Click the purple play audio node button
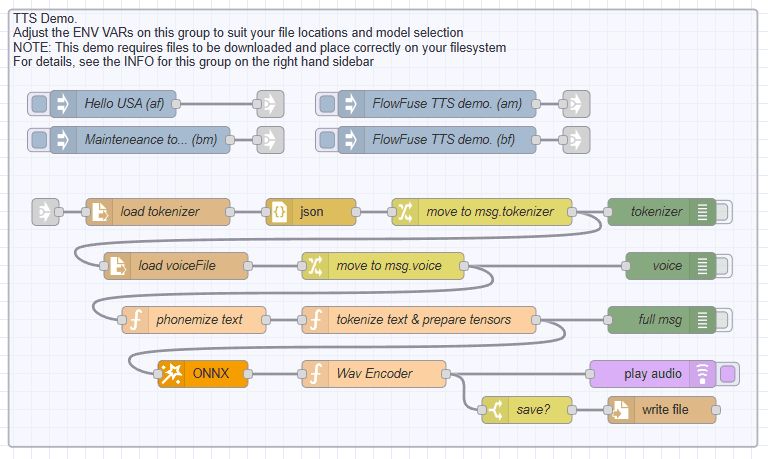The width and height of the screenshot is (768, 459). click(728, 374)
